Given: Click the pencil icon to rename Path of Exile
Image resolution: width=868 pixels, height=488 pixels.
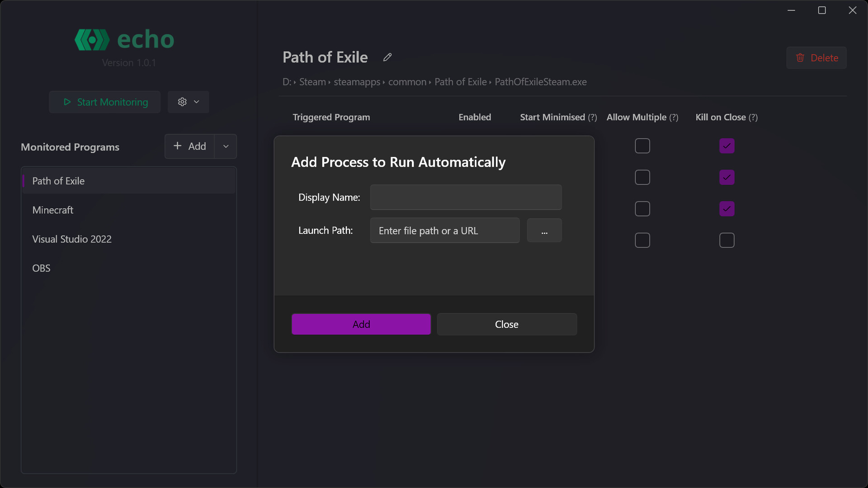Looking at the screenshot, I should coord(387,57).
